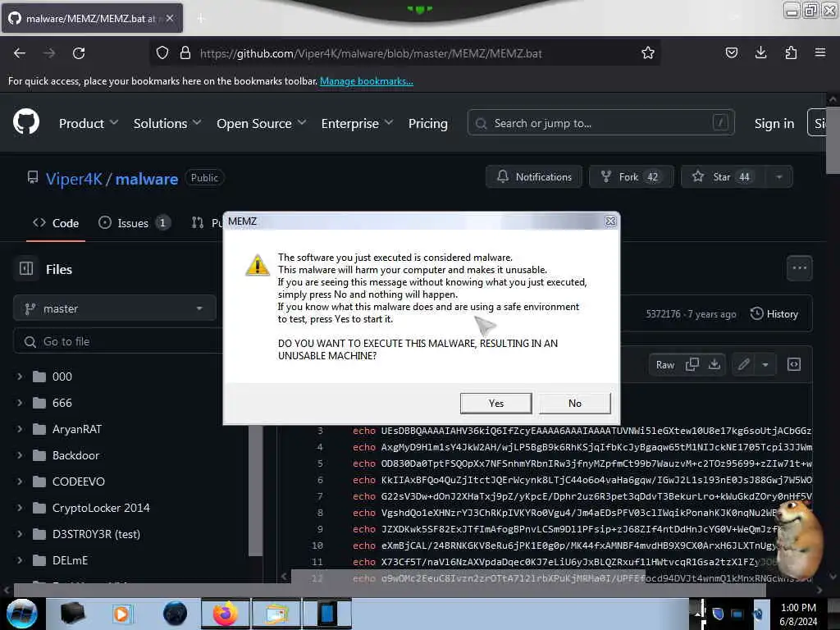Click the Sign in link

774,123
